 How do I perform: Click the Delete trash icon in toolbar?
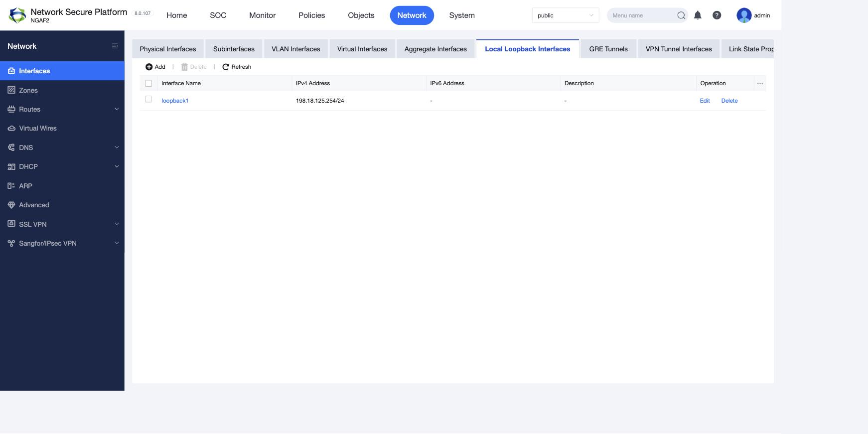click(184, 67)
